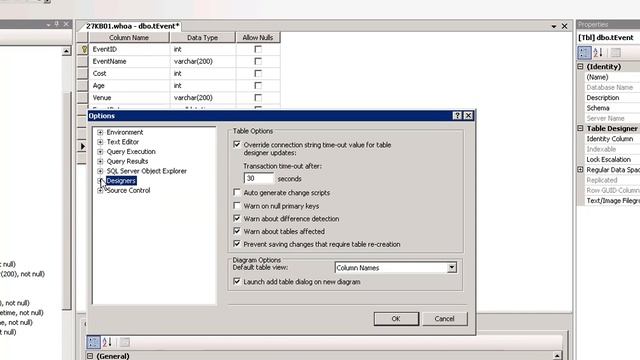This screenshot has height=360, width=640.
Task: Close the dbo.tEvent designer tab
Action: tap(564, 26)
